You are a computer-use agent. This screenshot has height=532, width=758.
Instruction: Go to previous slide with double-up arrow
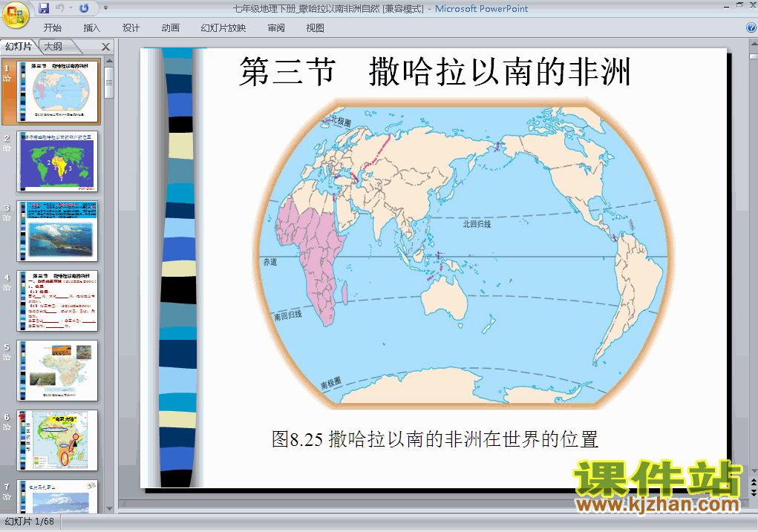click(x=754, y=483)
